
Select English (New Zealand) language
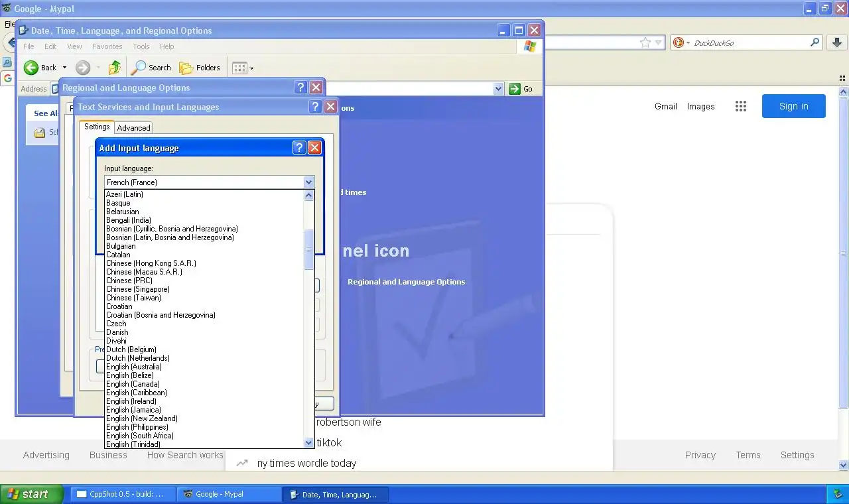[x=204, y=418]
